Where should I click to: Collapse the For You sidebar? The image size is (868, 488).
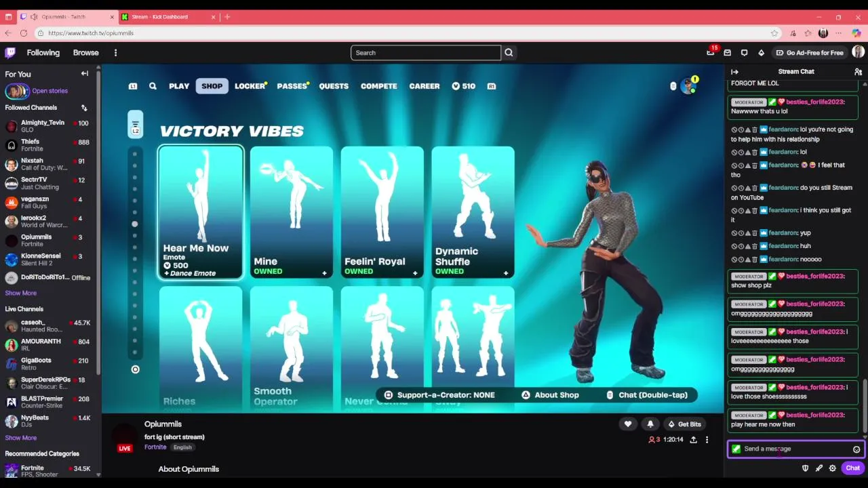point(85,74)
